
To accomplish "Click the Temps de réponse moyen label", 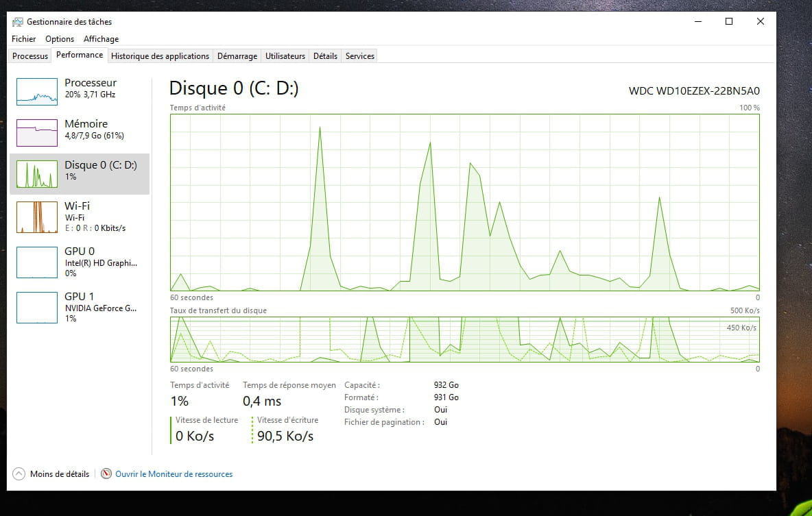I will click(289, 385).
